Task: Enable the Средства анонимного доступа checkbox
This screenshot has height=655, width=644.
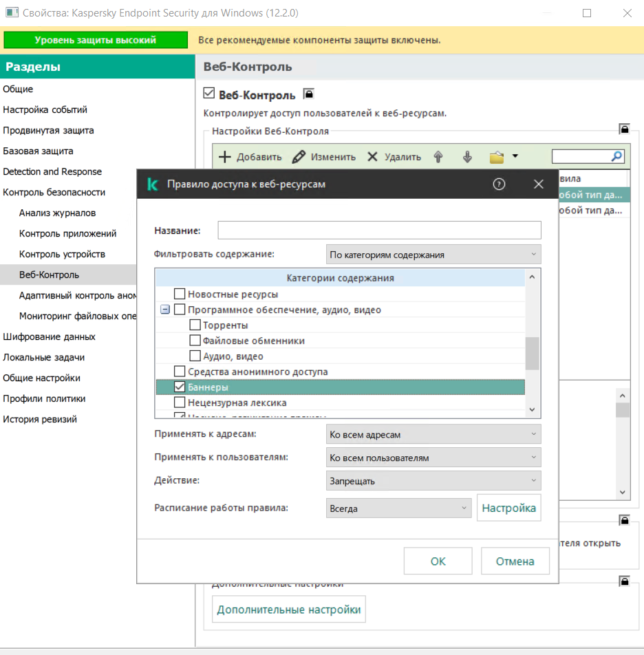Action: (x=180, y=372)
